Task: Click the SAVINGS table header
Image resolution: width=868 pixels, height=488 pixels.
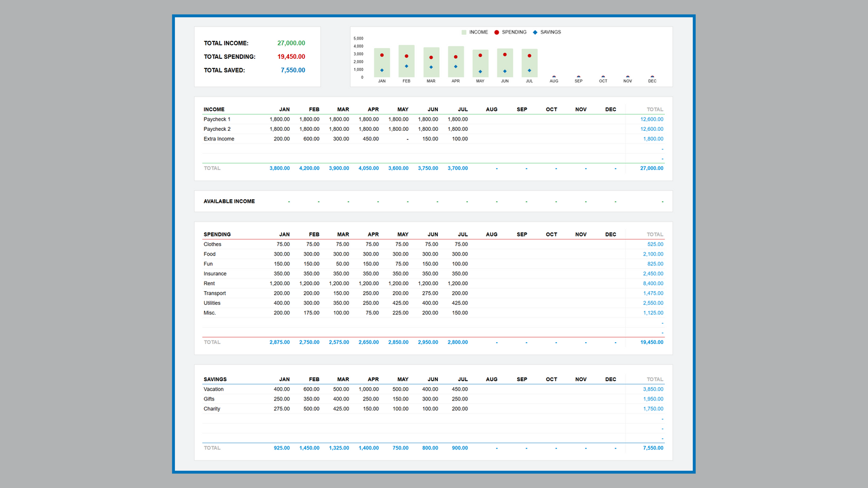Action: (215, 379)
